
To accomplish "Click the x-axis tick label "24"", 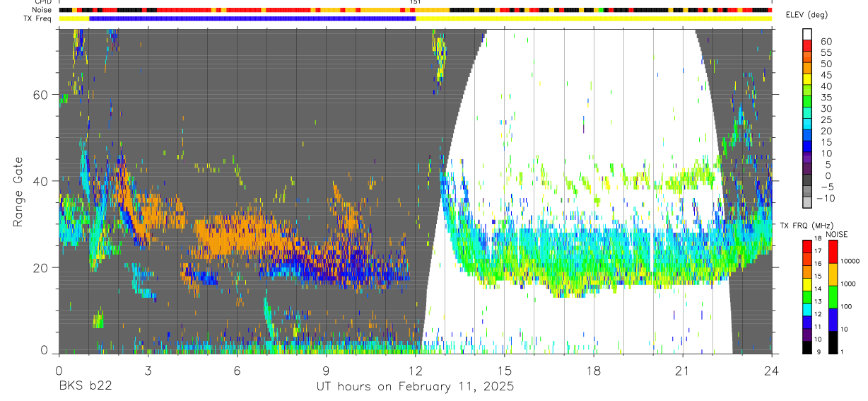I will tap(771, 371).
